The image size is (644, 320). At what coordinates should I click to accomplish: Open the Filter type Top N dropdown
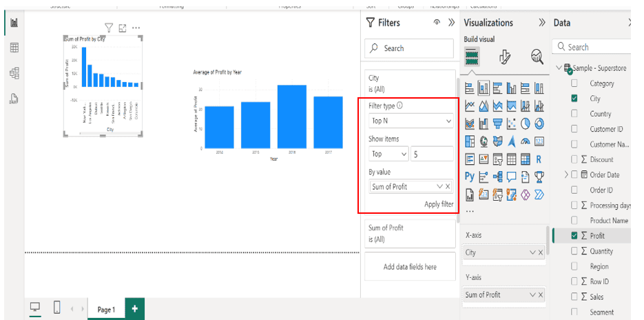tap(411, 121)
